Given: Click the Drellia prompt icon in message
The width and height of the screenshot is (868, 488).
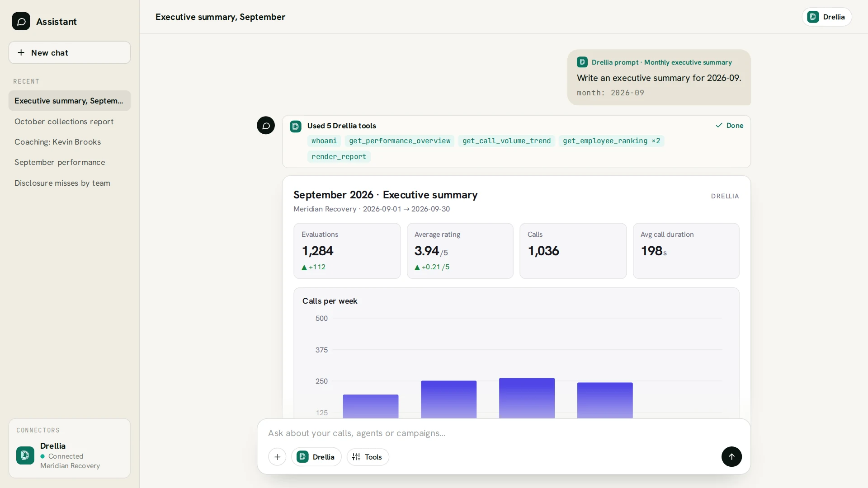Looking at the screenshot, I should [582, 62].
